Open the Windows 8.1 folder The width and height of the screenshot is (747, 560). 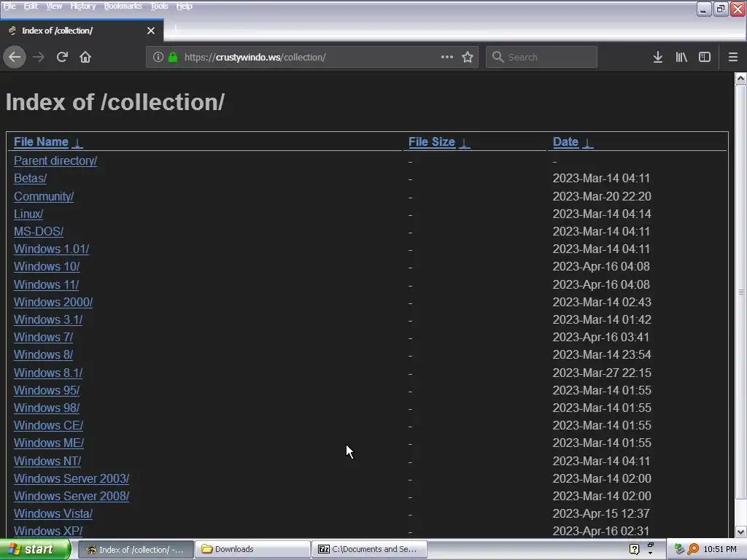[x=48, y=373]
